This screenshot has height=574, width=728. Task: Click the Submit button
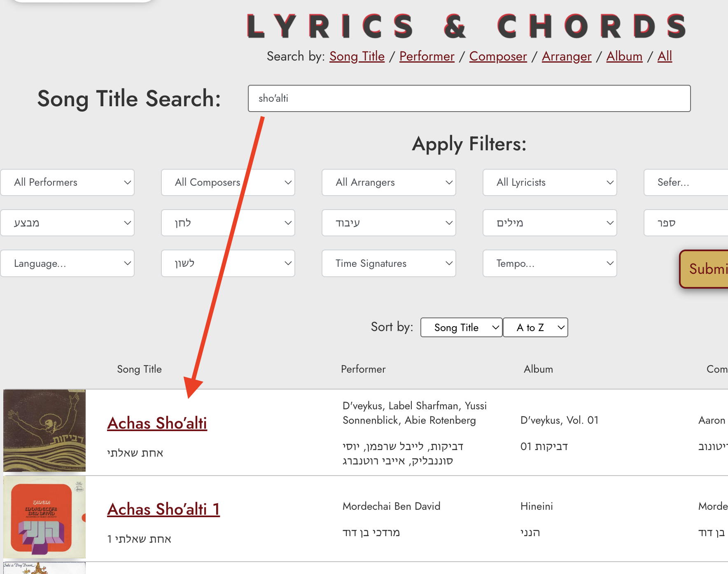point(704,269)
